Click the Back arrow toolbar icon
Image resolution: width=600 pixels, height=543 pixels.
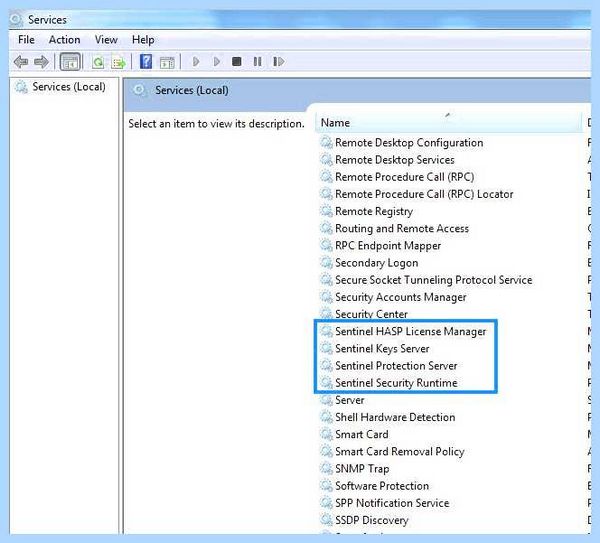pyautogui.click(x=21, y=62)
